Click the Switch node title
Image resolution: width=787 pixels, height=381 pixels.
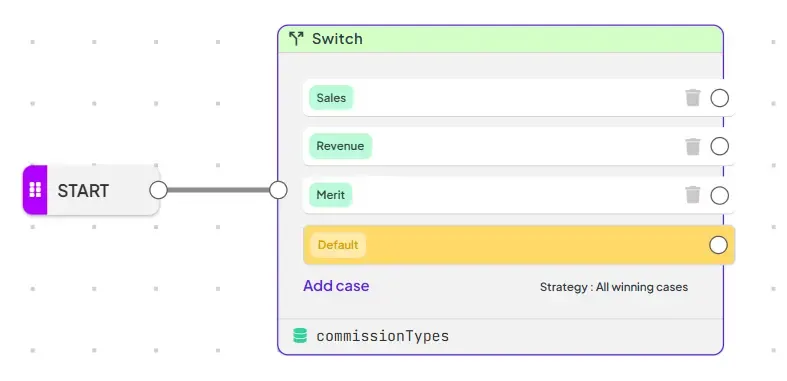pos(337,39)
